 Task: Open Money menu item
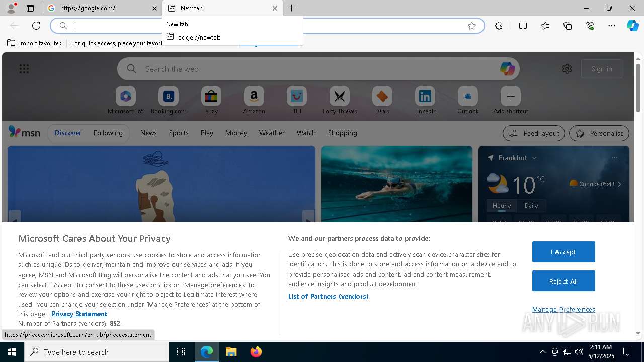[236, 133]
